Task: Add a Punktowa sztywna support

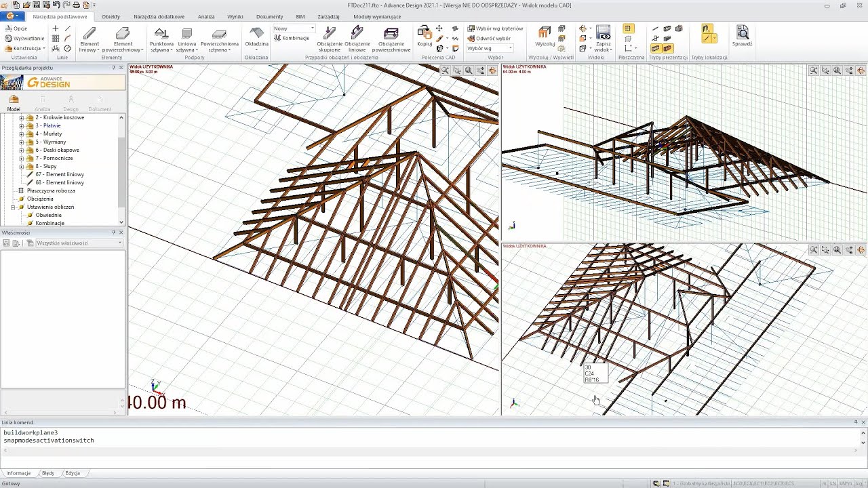Action: 161,39
